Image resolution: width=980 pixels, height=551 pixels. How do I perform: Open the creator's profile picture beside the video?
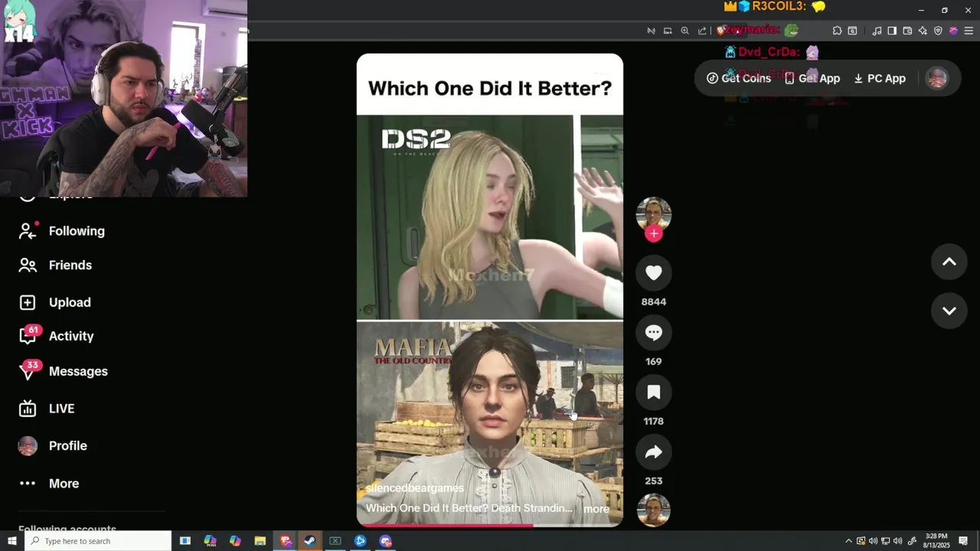(x=653, y=214)
